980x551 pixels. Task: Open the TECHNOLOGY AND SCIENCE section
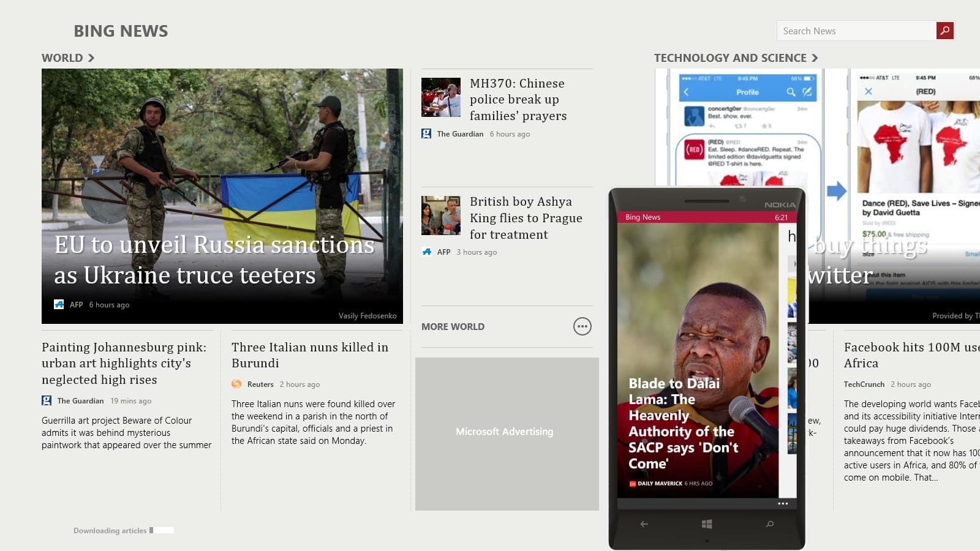(730, 58)
